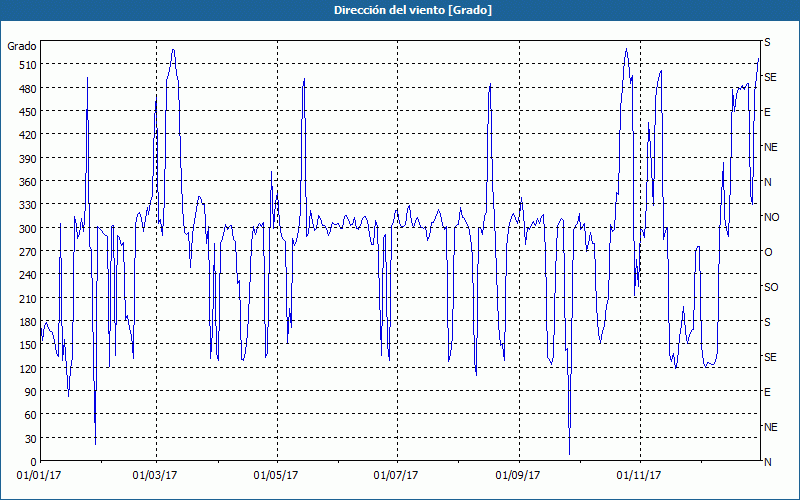
Task: Select the 0 value on the left axis
Action: tap(34, 462)
